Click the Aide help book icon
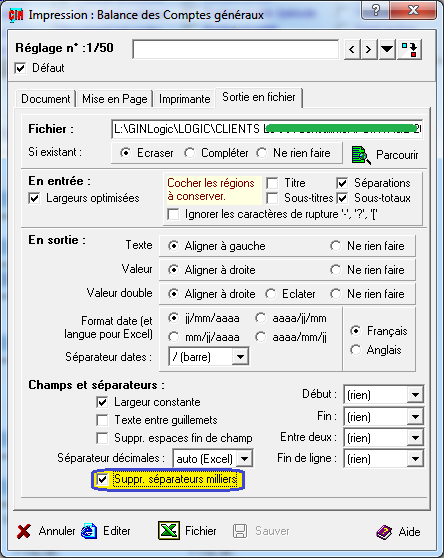The image size is (444, 558). [x=384, y=532]
